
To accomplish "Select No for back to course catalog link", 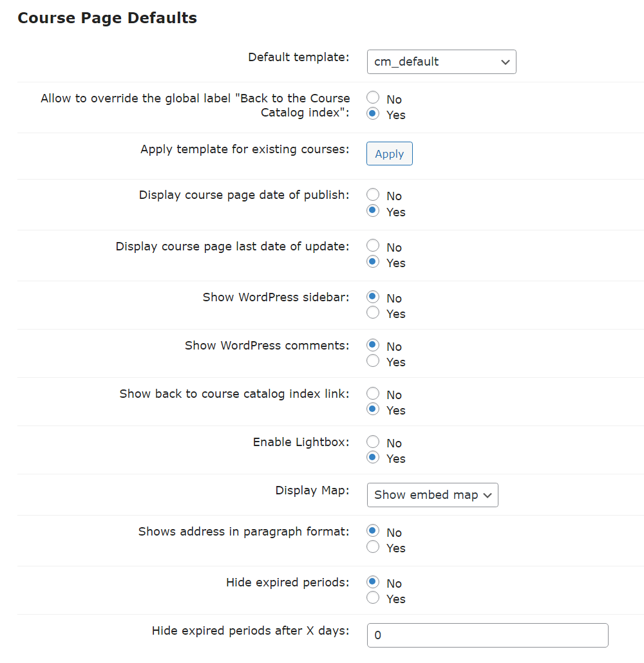I will coord(373,394).
